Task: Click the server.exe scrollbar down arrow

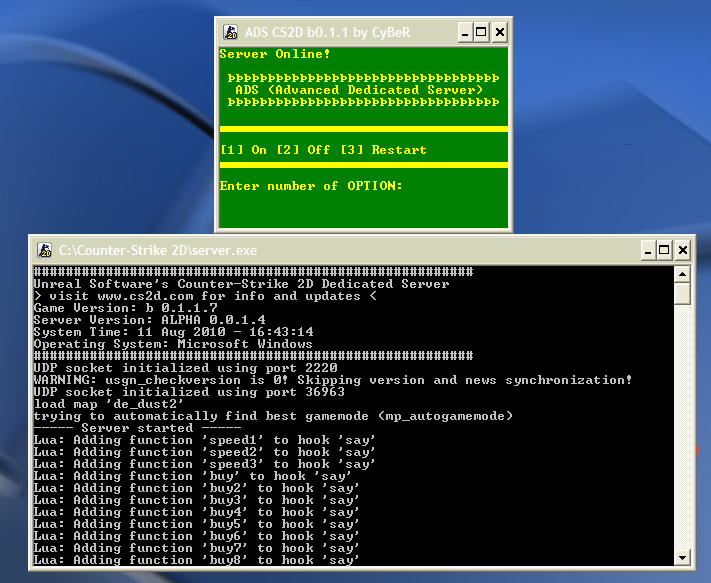Action: [x=682, y=558]
